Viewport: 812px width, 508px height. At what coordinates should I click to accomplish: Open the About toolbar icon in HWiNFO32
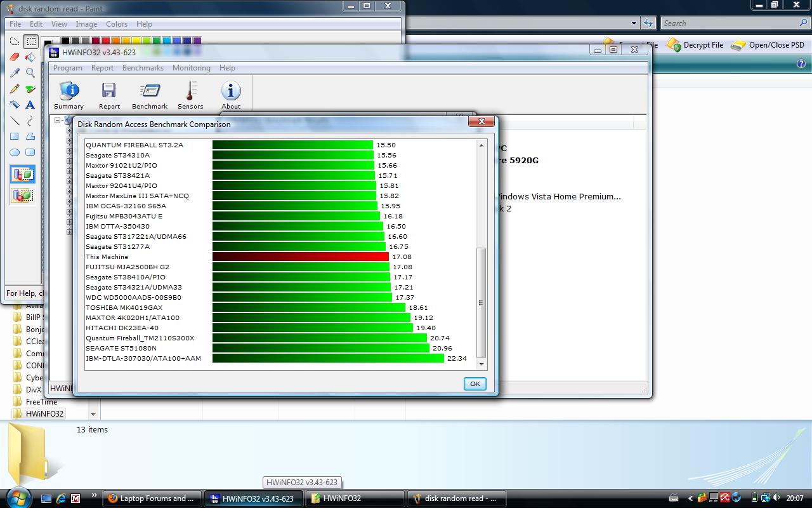click(231, 95)
